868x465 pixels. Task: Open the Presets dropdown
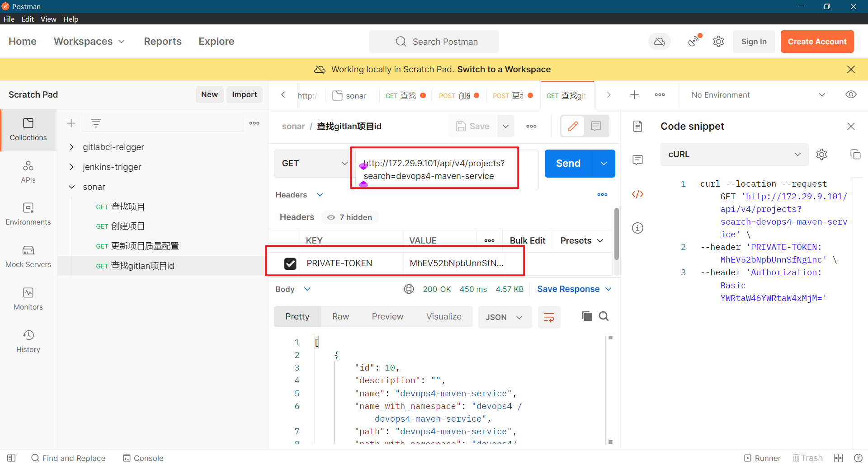click(582, 240)
